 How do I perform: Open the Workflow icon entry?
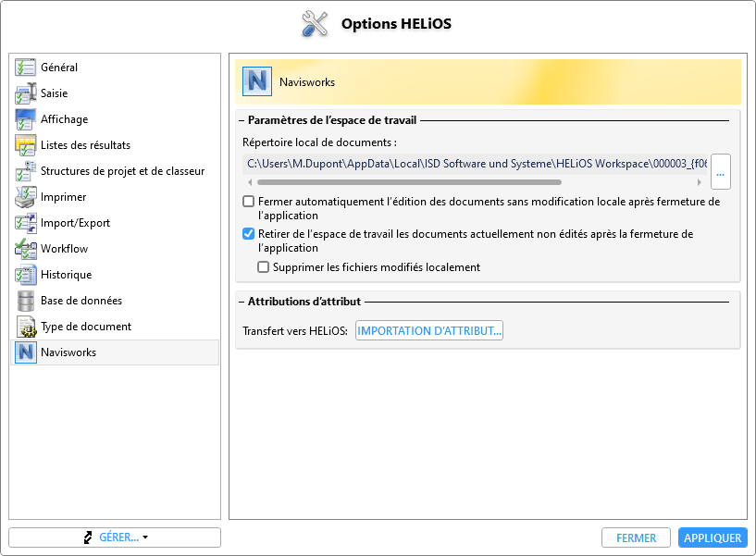pyautogui.click(x=25, y=249)
